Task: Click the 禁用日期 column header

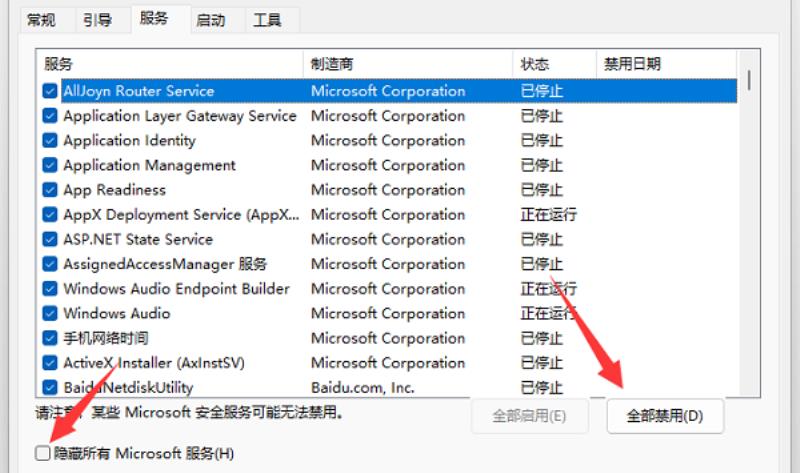Action: 666,64
